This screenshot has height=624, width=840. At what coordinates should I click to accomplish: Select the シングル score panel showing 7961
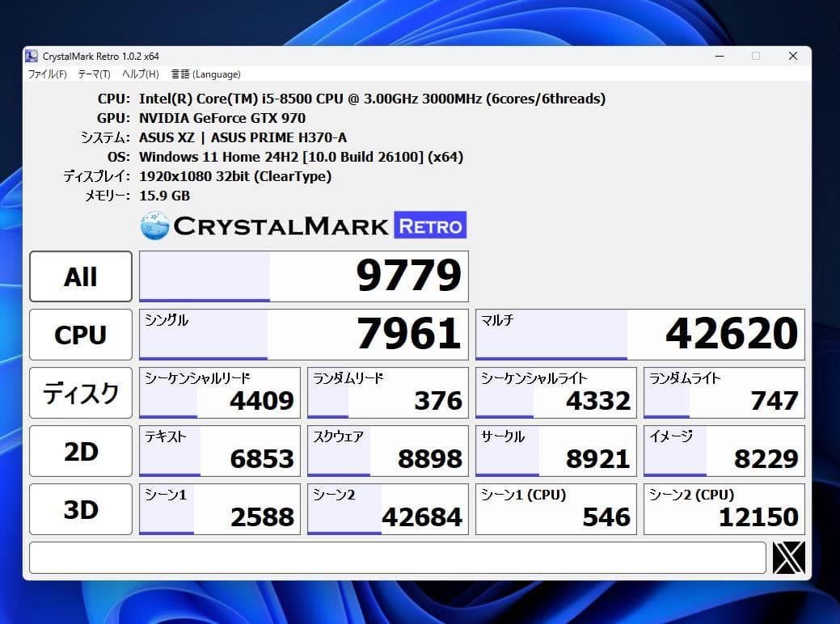click(x=303, y=334)
